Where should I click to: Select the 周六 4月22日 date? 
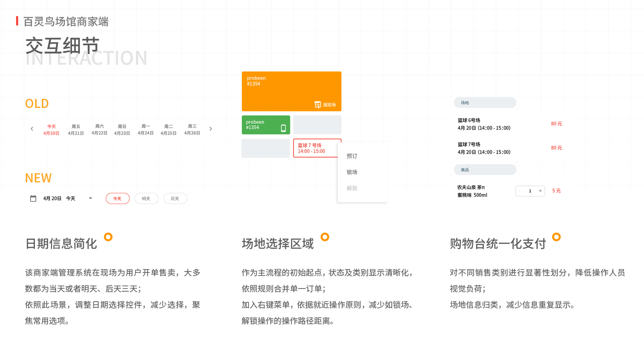click(x=99, y=130)
